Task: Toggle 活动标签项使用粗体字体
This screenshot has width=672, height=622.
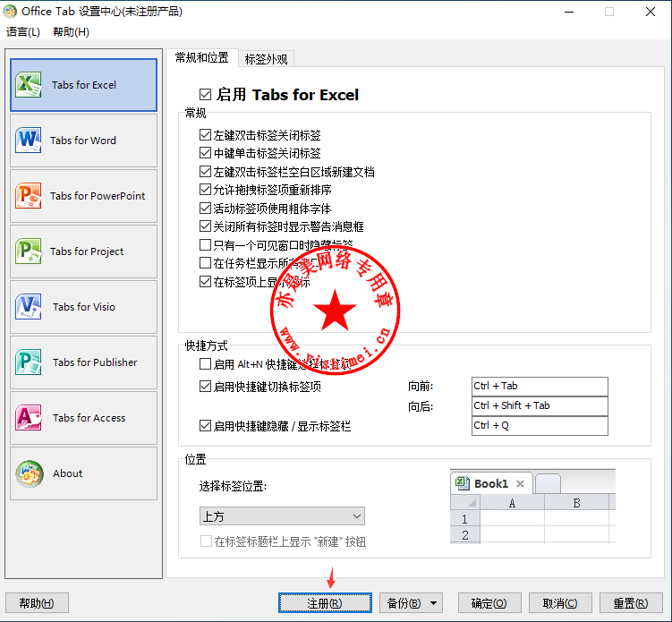Action: tap(205, 209)
